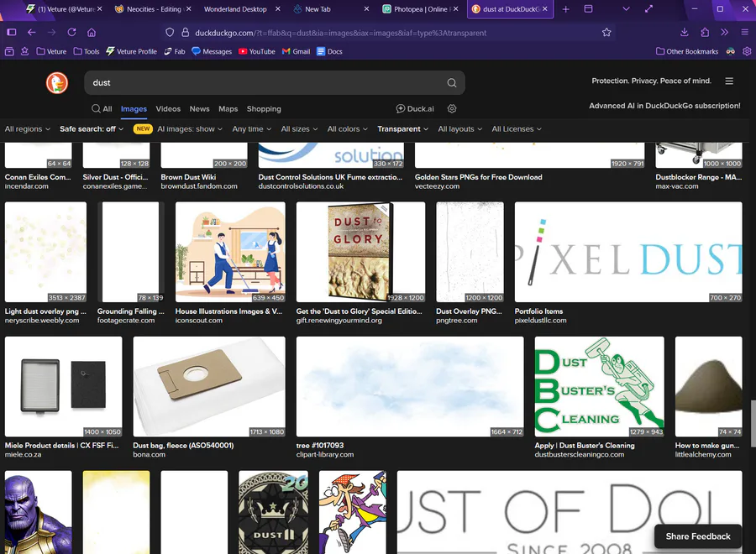Go back with the browser back arrow

(x=32, y=32)
